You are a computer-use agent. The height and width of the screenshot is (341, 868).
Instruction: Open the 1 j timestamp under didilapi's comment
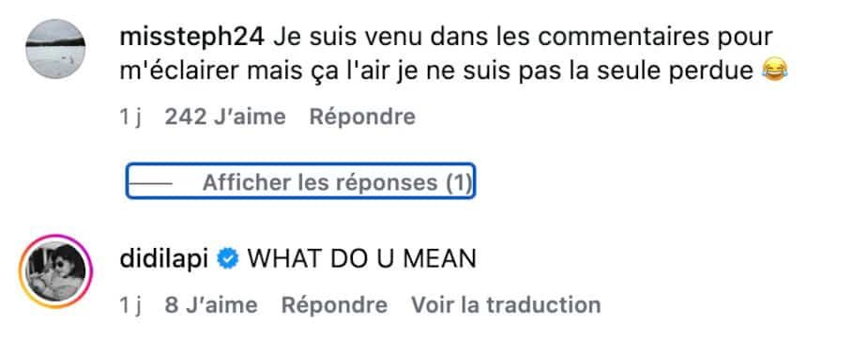click(x=130, y=305)
